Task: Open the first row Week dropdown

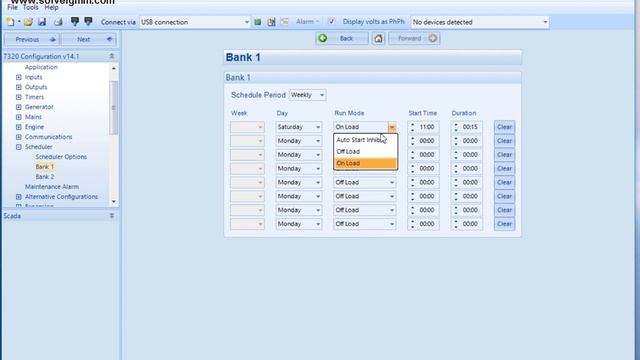Action: (x=247, y=127)
